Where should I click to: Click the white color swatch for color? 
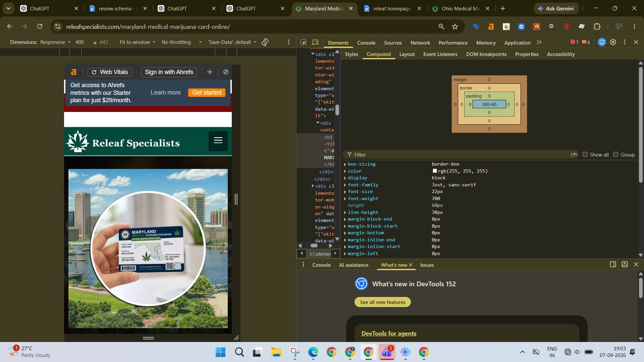[435, 171]
